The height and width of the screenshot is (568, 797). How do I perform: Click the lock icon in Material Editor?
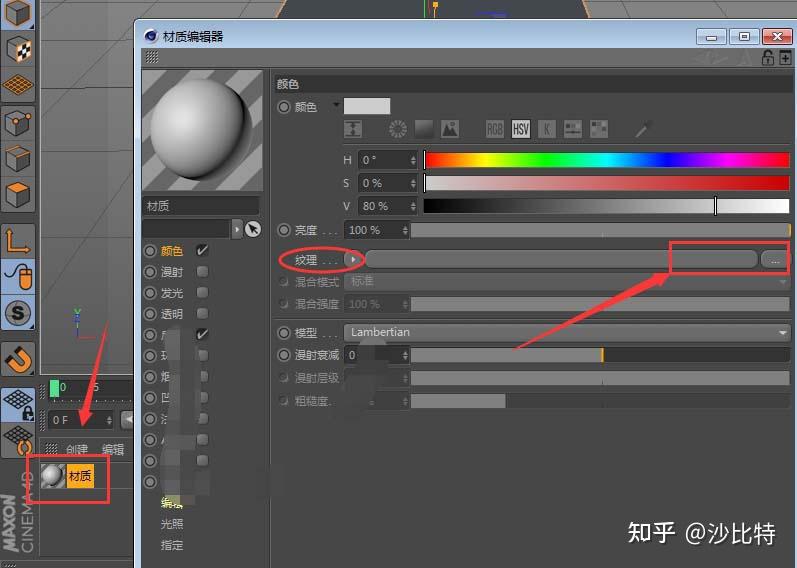(x=768, y=57)
